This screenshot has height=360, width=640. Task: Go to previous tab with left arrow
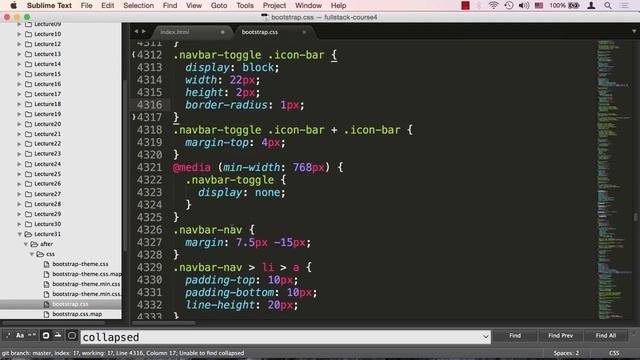(136, 31)
